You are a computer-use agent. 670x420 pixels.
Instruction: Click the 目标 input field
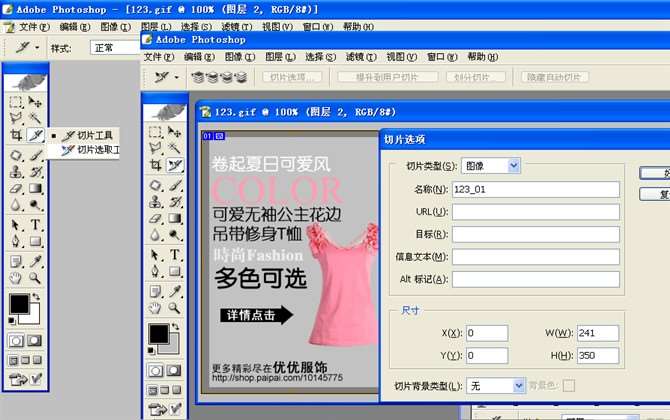[x=536, y=234]
